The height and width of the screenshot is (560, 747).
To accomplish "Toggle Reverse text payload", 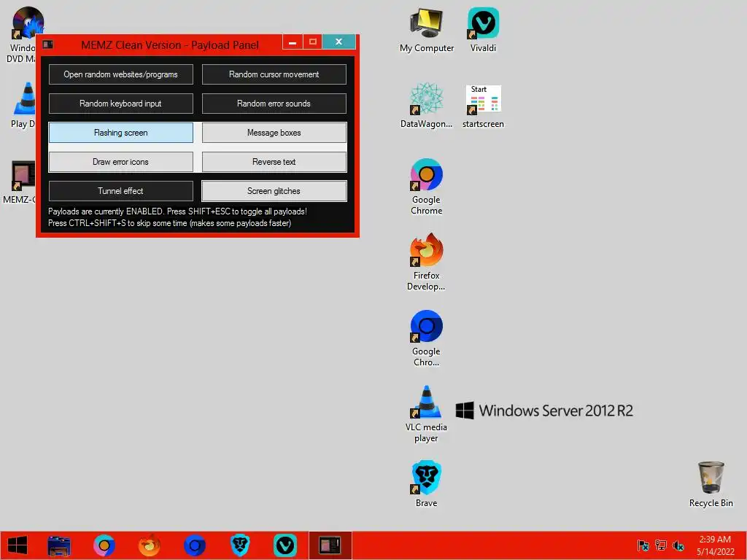I will pyautogui.click(x=274, y=162).
